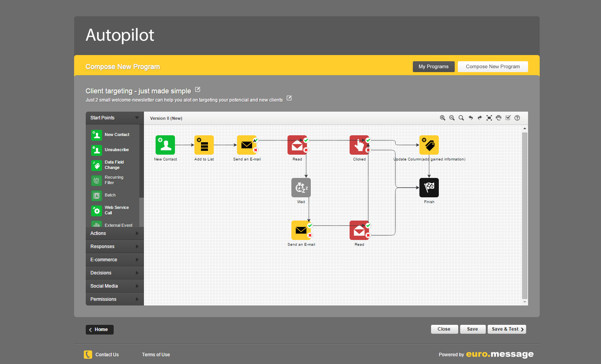The width and height of the screenshot is (601, 364).
Task: Click the canvas vertical scrollbar
Action: (525, 215)
